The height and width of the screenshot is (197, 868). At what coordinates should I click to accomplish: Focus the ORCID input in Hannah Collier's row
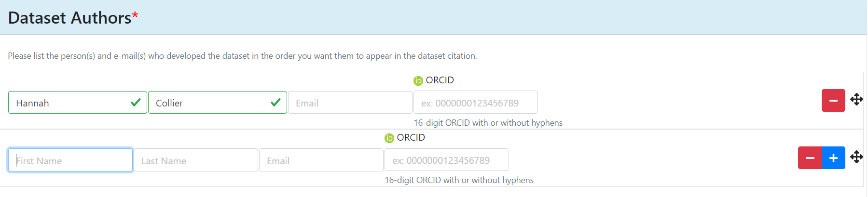click(475, 103)
